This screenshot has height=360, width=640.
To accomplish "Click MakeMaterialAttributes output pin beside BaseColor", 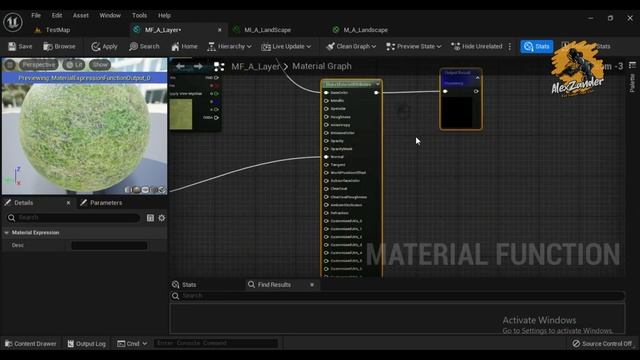I will (x=376, y=93).
